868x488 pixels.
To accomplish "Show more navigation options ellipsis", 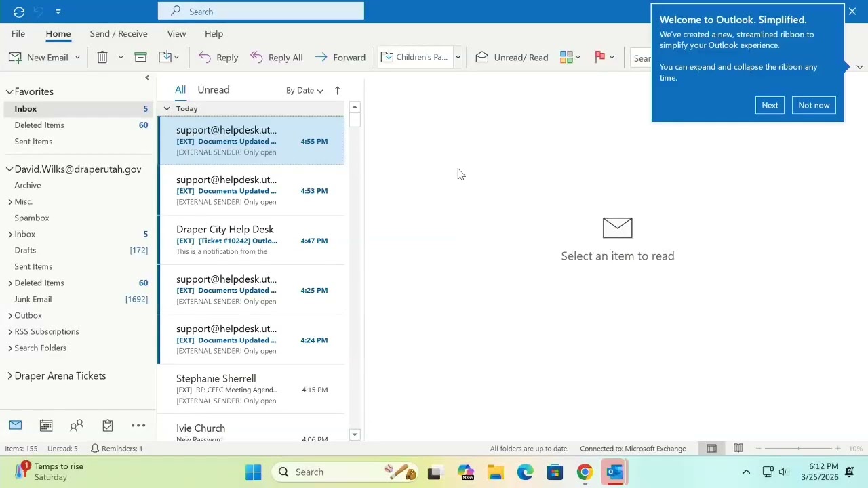I will coord(138,425).
